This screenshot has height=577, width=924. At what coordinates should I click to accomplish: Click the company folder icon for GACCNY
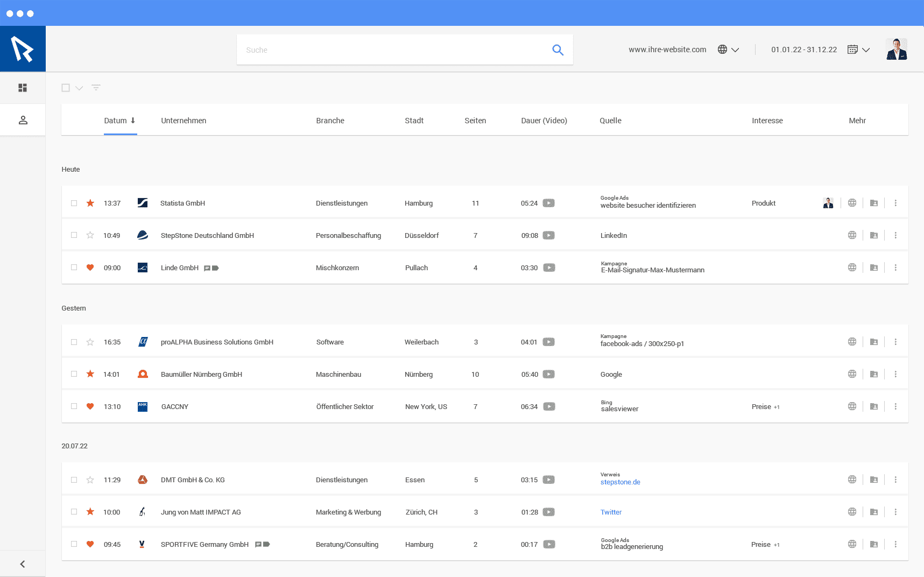coord(874,406)
